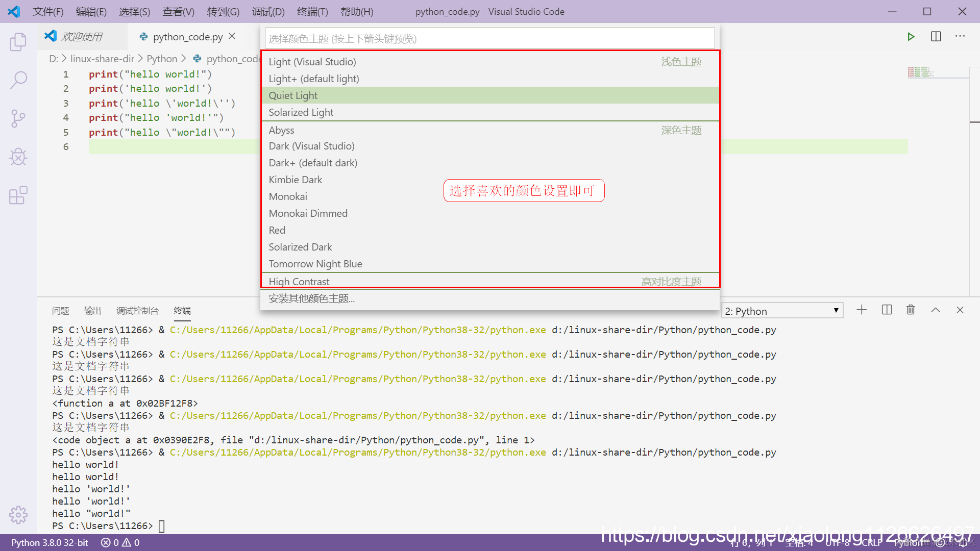Screen dimensions: 980x551
Task: Open the 转到(G) menu
Action: click(x=223, y=11)
